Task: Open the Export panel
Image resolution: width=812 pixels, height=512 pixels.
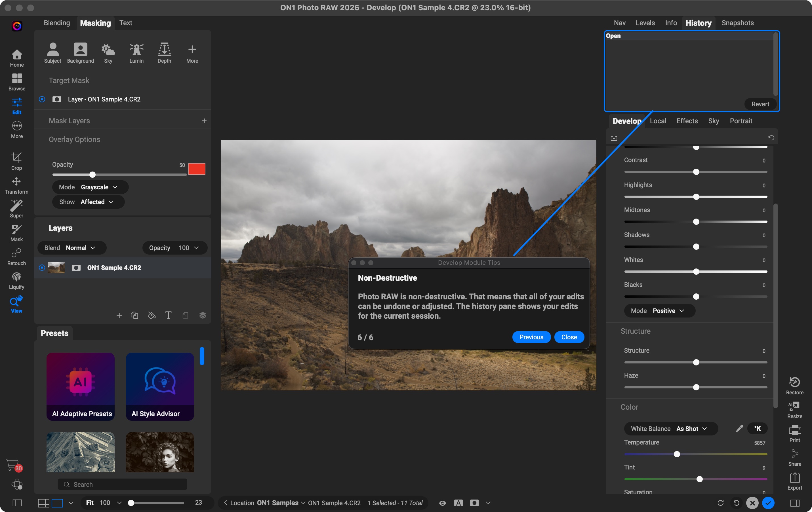Action: 794,481
